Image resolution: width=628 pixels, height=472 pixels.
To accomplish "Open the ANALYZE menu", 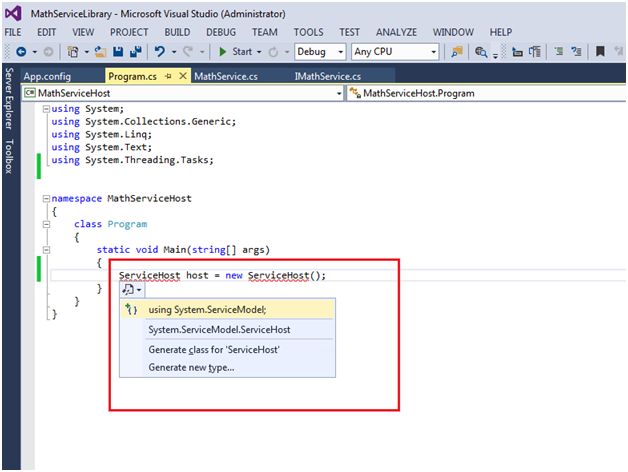I will [397, 32].
